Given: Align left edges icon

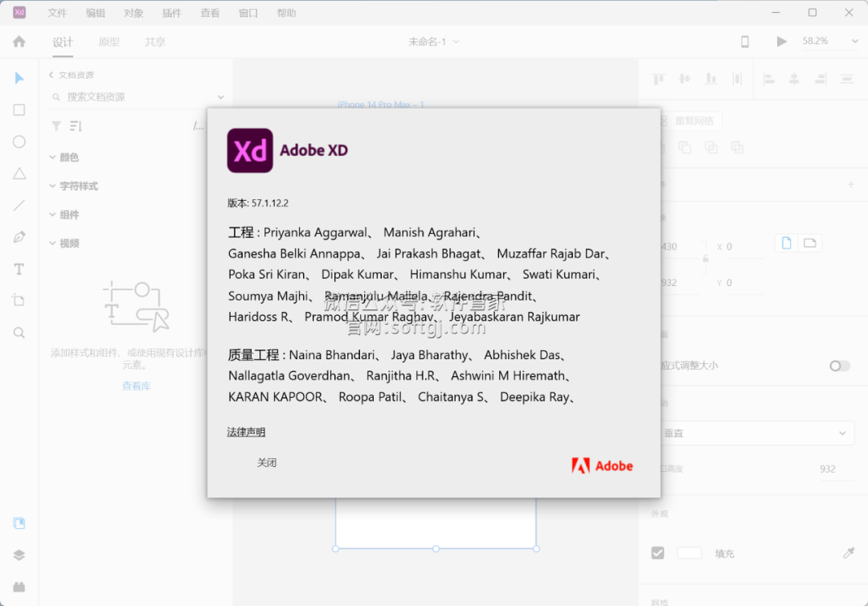Looking at the screenshot, I should click(x=769, y=79).
